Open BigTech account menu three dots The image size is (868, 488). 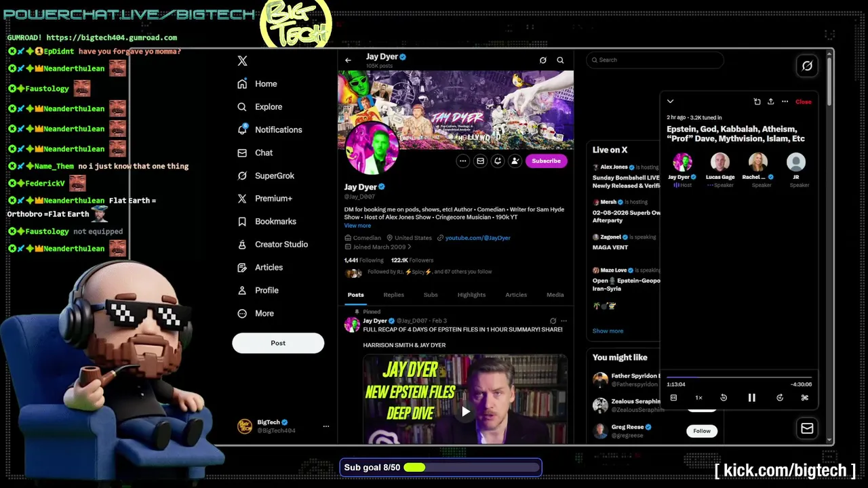click(x=325, y=426)
